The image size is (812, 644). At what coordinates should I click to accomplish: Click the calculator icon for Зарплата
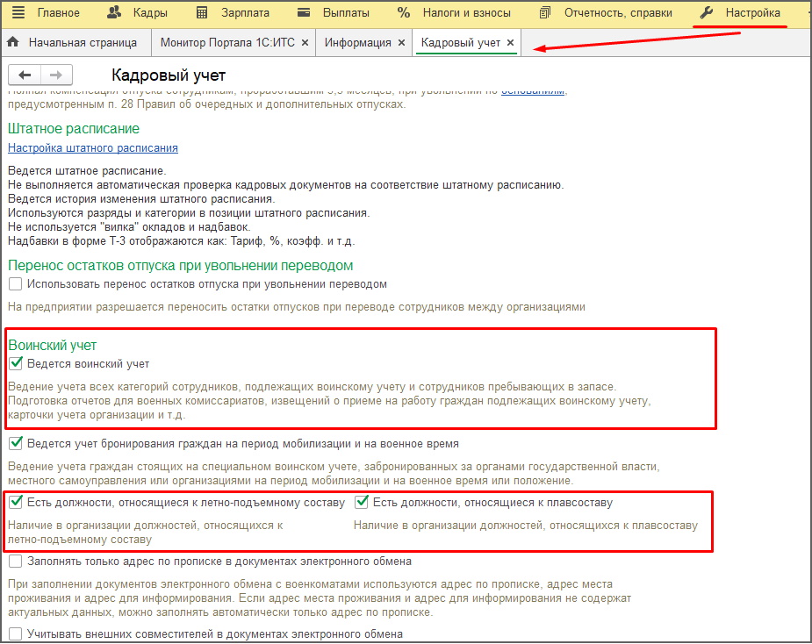coord(203,13)
